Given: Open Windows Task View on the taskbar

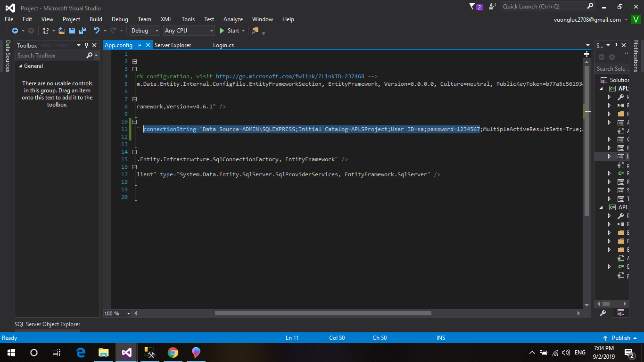Looking at the screenshot, I should 57,353.
